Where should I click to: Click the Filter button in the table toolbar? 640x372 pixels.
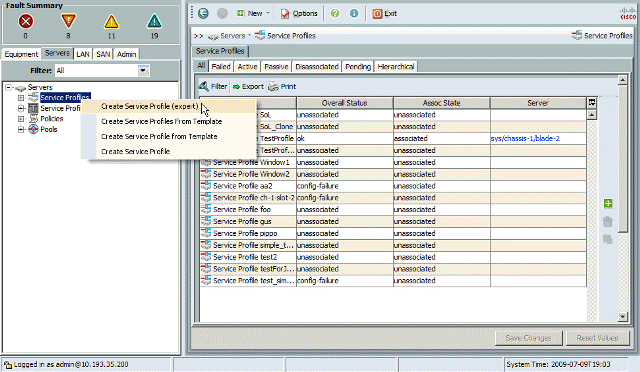213,86
